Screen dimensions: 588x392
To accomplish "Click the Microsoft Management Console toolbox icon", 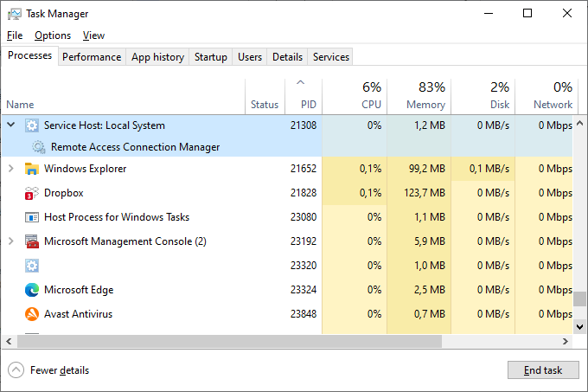I will pos(32,241).
